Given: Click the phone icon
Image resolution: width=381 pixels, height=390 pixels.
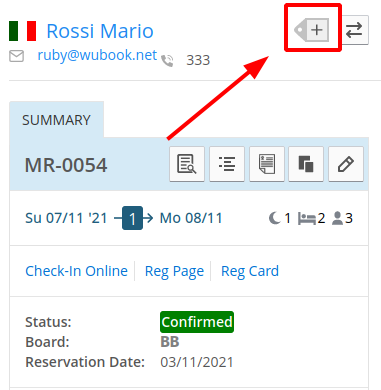Looking at the screenshot, I should 167,61.
